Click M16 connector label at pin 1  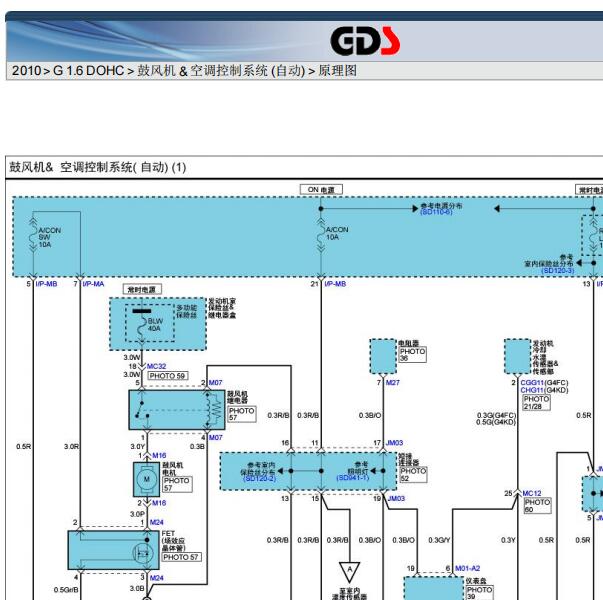pos(159,455)
